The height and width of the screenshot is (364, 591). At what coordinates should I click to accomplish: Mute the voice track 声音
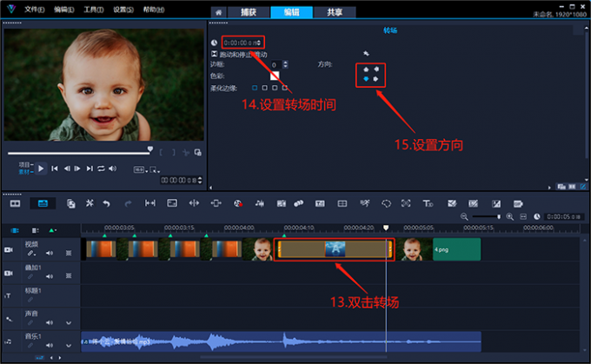[50, 322]
